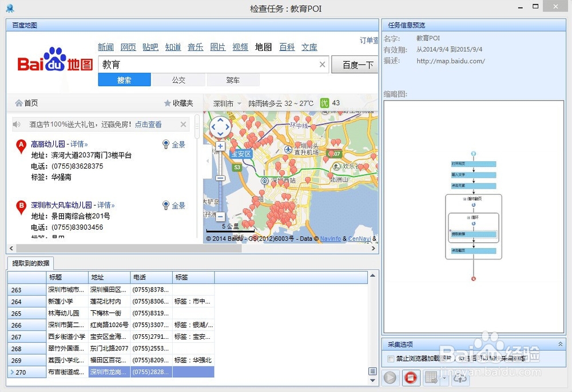
Task: Click the app octopus icon in title bar
Action: pyautogui.click(x=10, y=8)
